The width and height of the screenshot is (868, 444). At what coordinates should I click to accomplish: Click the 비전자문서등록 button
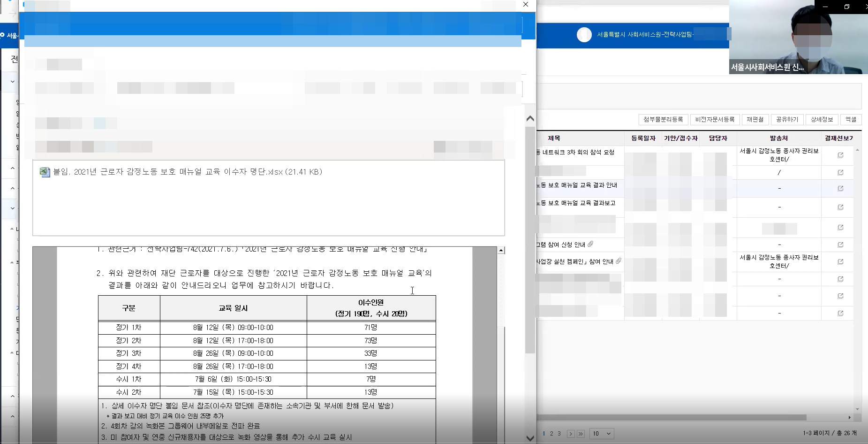click(x=715, y=120)
